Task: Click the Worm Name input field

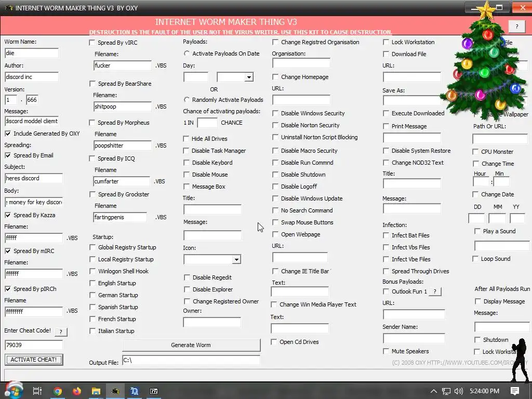Action: pyautogui.click(x=32, y=53)
